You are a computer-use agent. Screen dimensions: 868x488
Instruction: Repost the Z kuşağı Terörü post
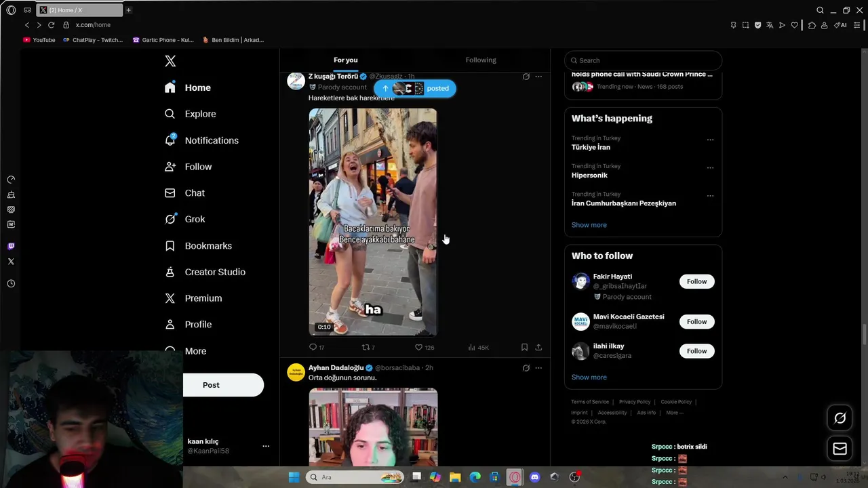coord(368,347)
